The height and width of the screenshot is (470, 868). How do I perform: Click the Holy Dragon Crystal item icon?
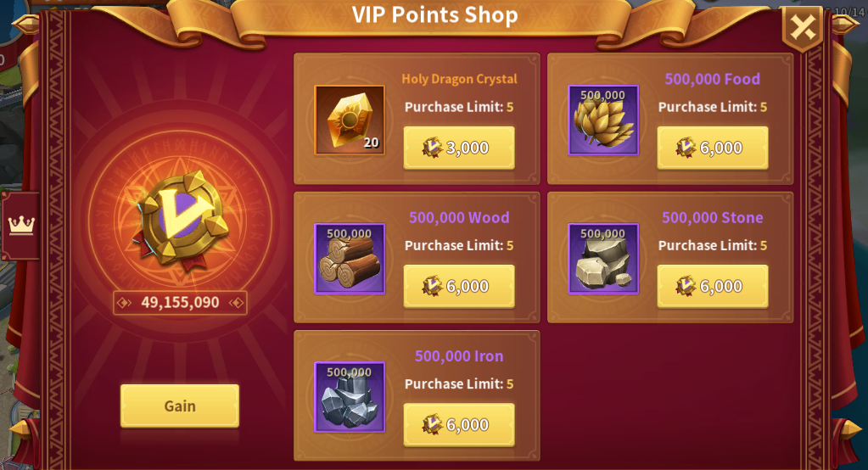(350, 120)
